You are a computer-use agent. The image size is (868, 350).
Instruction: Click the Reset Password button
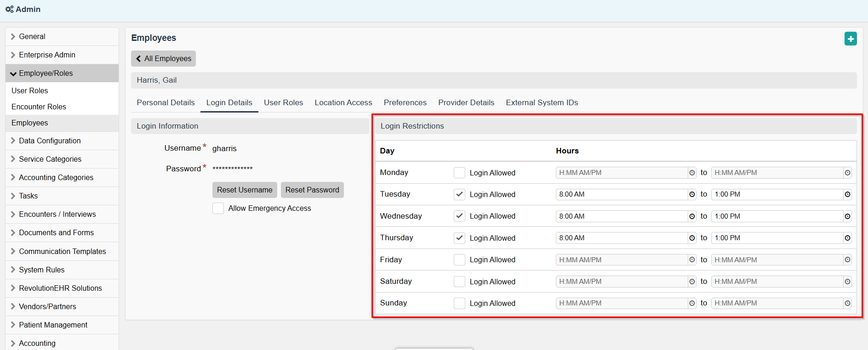(312, 190)
